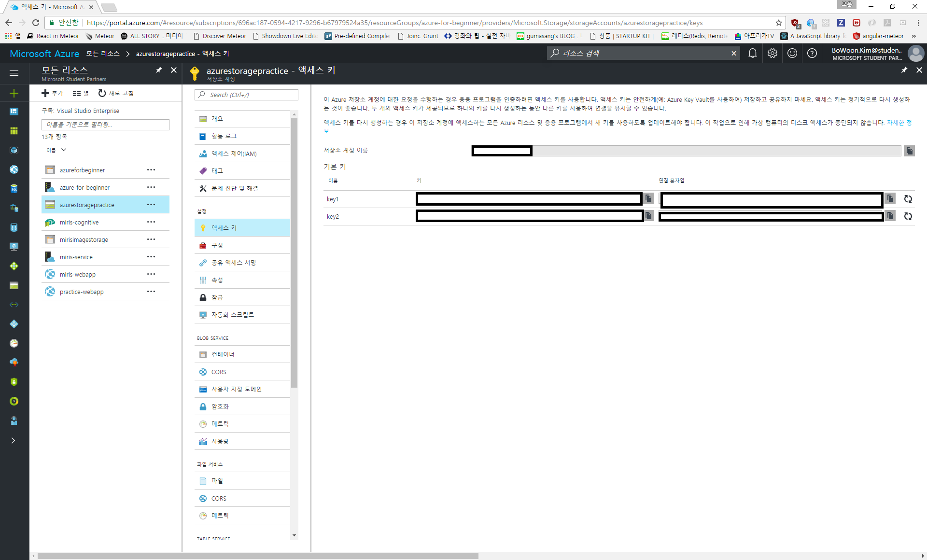Open the Discover Meteor bookmark
The width and height of the screenshot is (927, 560).
(x=220, y=36)
